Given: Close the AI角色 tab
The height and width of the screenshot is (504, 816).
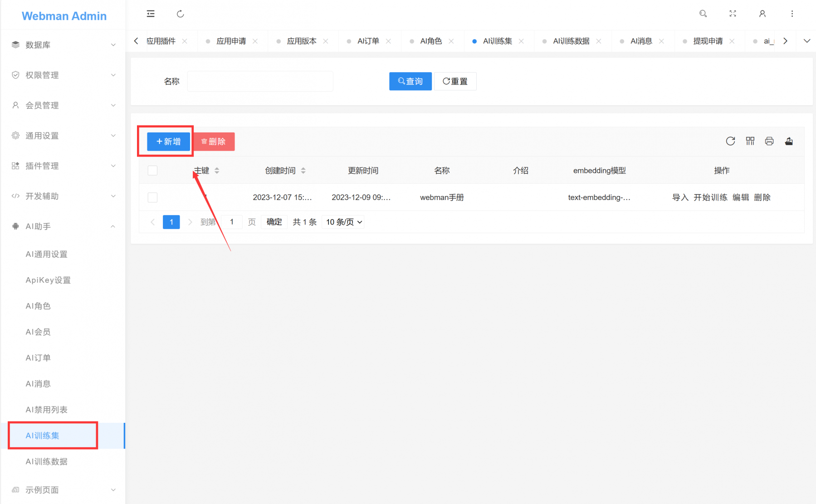Looking at the screenshot, I should 451,41.
